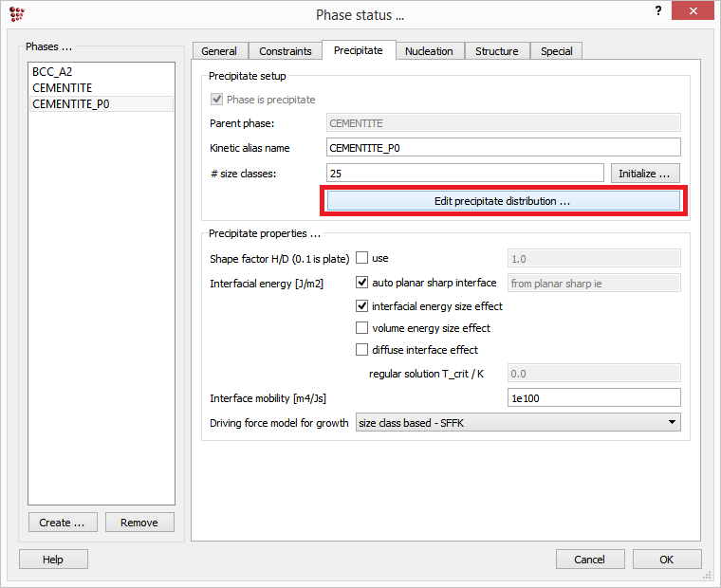The height and width of the screenshot is (588, 721).
Task: Open the Constraints tab
Action: click(286, 51)
